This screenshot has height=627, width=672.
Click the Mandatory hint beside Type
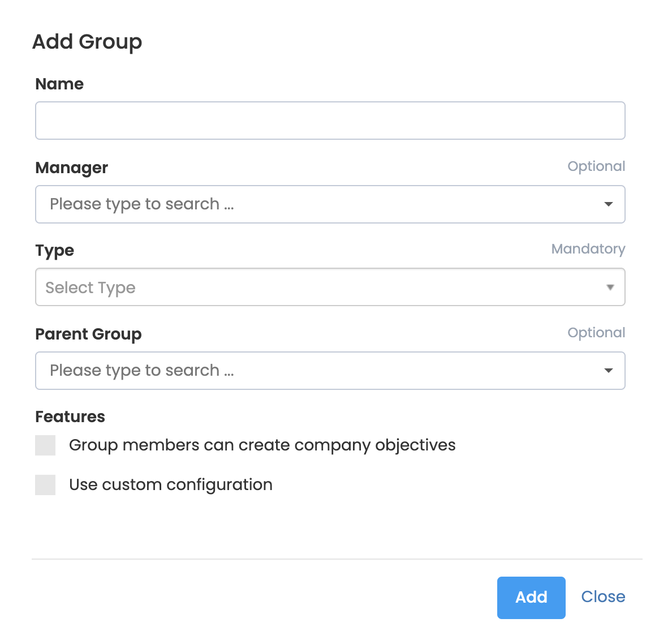[x=588, y=249]
